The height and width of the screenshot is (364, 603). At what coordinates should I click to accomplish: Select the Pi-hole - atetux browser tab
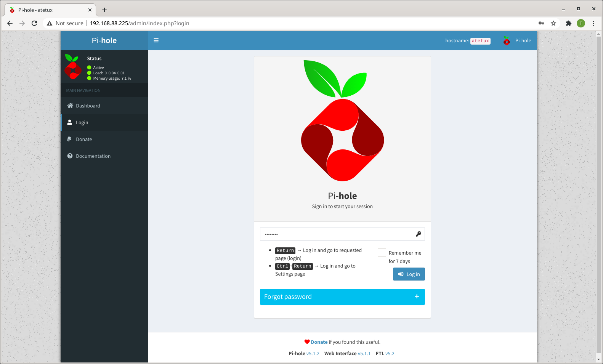50,10
